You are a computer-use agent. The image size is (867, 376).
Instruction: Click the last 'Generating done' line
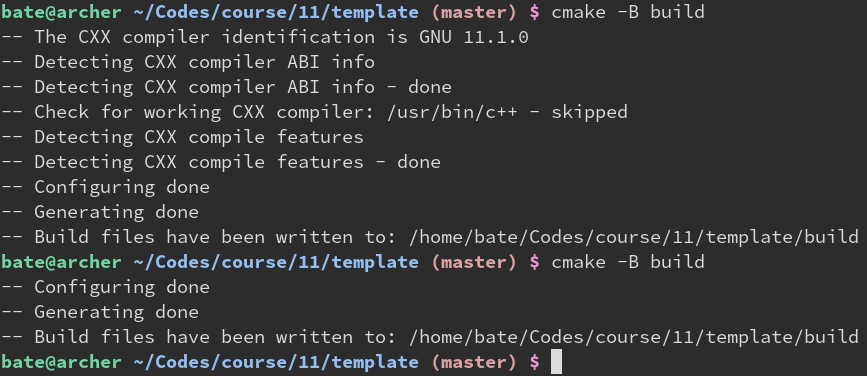[x=100, y=312]
